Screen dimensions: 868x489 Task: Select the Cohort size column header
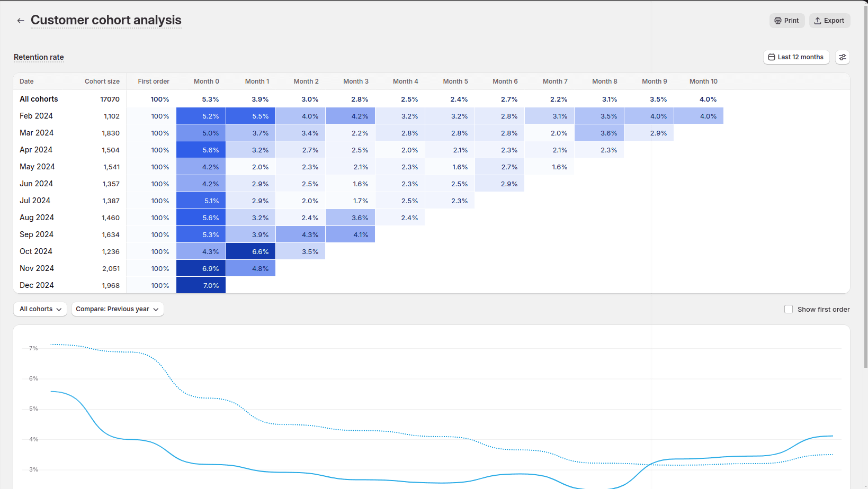(102, 81)
